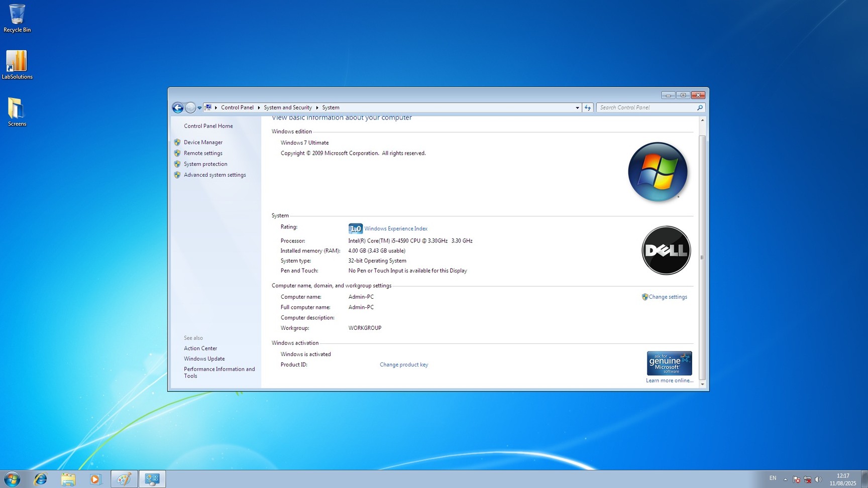Click EN language indicator in tray
Screen dimensions: 868x488
click(x=773, y=478)
